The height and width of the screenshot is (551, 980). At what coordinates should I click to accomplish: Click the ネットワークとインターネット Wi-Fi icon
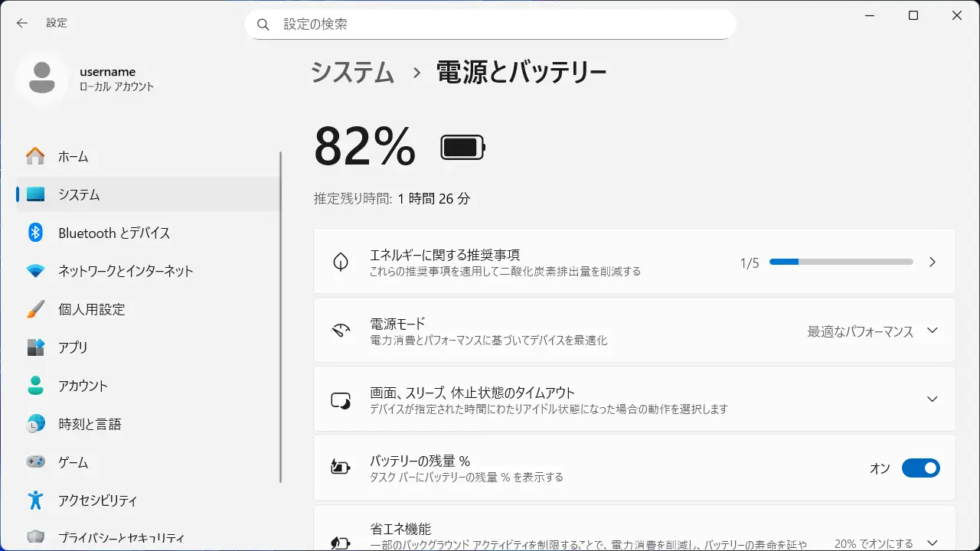(35, 271)
